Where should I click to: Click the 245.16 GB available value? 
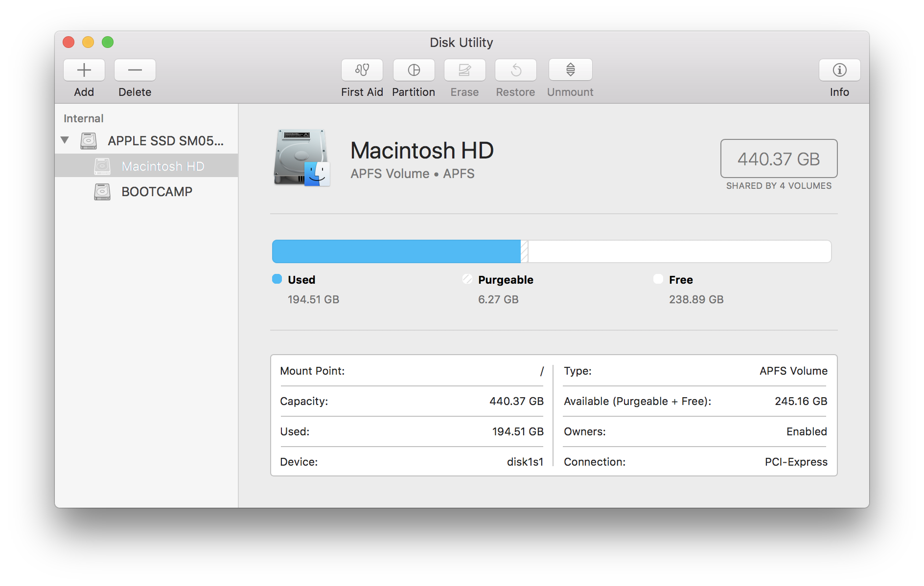tap(801, 401)
